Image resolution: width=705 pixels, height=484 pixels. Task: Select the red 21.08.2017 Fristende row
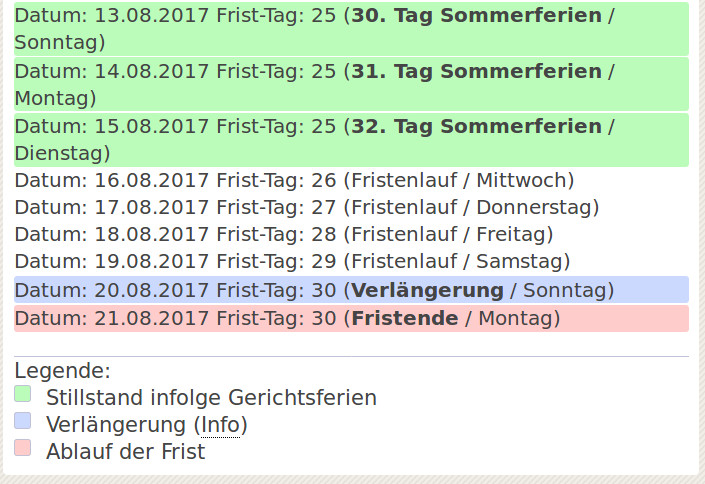(x=351, y=318)
